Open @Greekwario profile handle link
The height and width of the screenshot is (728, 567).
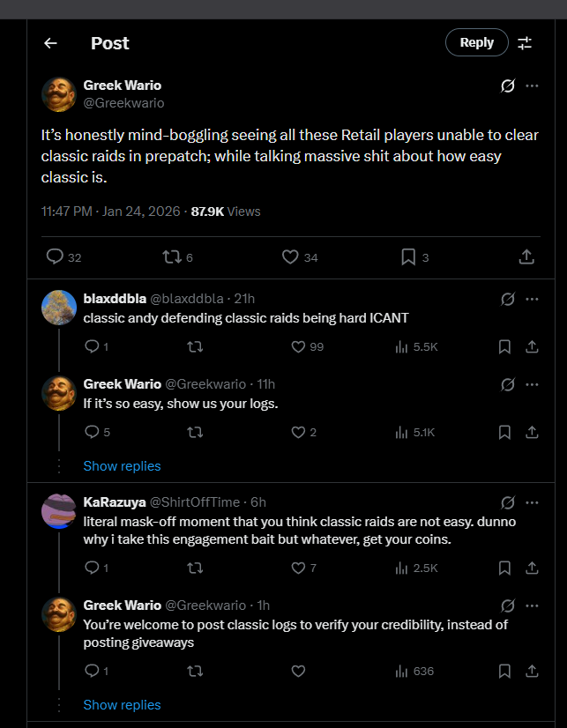[123, 103]
